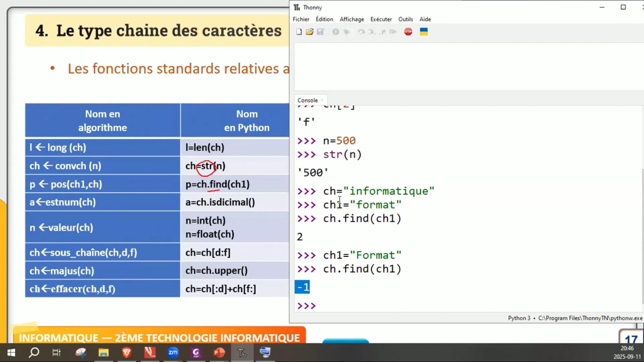Screen dimensions: 644x362
Task: Click the New file icon in Thonny toolbar
Action: pyautogui.click(x=299, y=32)
